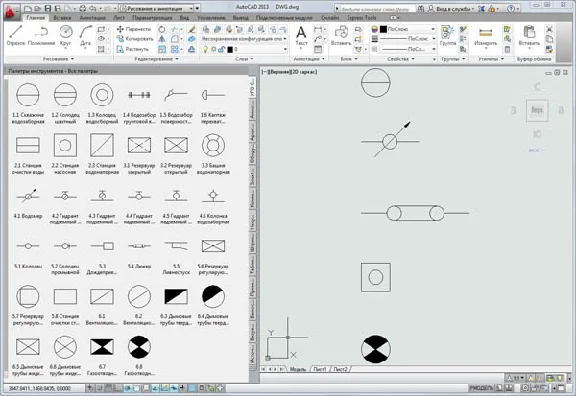Insert 4.1 Водомер palette symbol
The height and width of the screenshot is (396, 576).
pos(28,203)
